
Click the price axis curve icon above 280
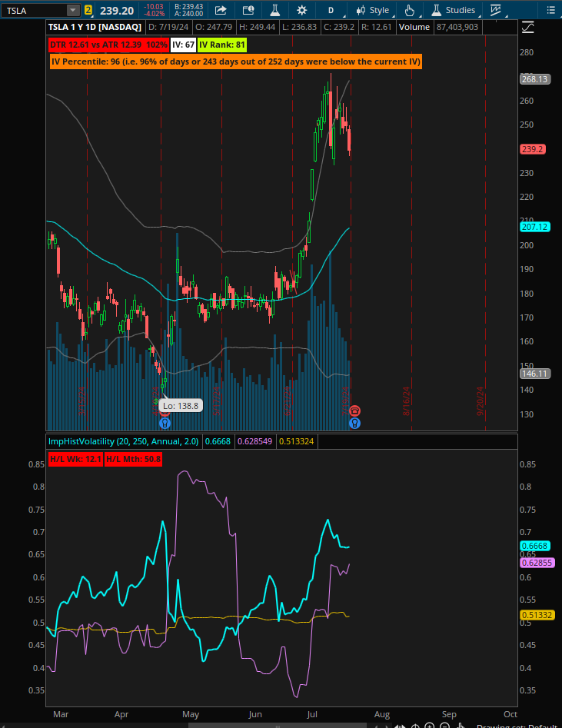[x=527, y=28]
